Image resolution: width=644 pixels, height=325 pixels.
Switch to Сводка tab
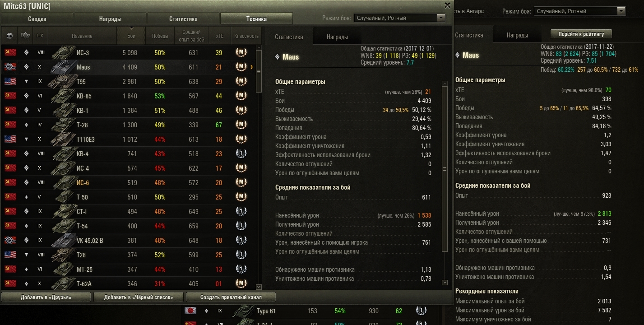[x=37, y=19]
